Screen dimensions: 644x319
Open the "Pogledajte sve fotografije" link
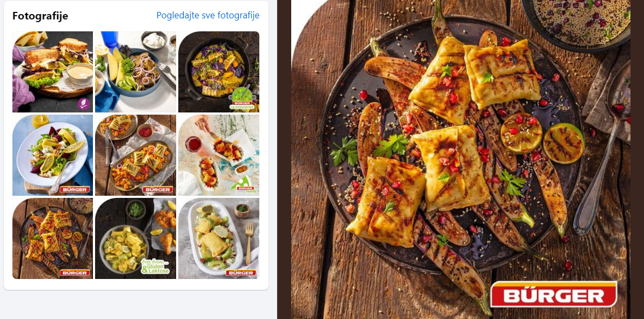[x=208, y=15]
